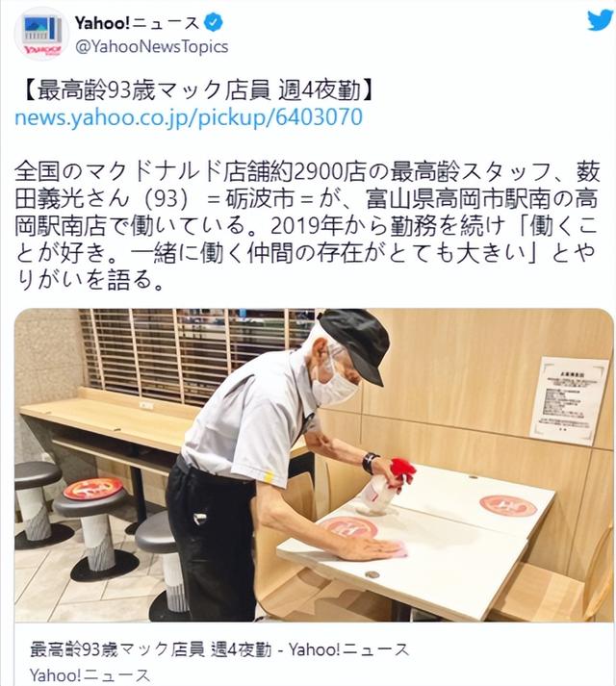Viewport: 616px width, 686px height.
Task: Open the Yahoo! News profile avatar
Action: (x=42, y=34)
